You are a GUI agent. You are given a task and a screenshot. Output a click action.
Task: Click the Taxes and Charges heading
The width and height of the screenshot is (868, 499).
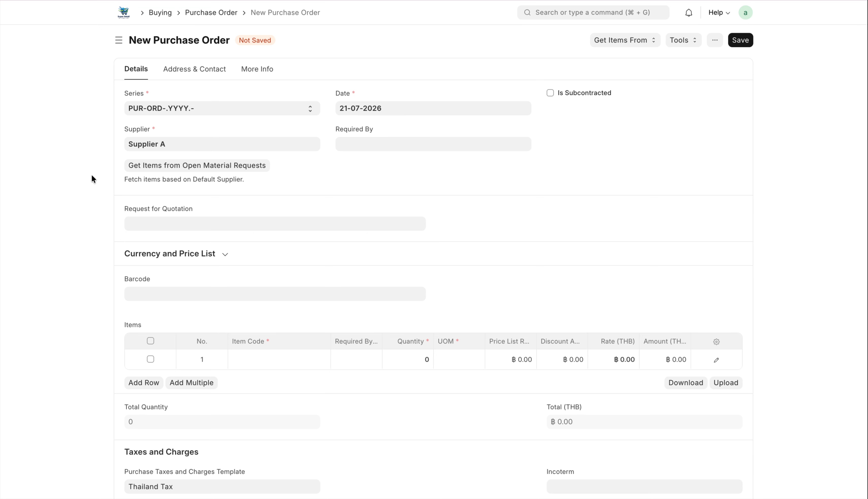(161, 452)
